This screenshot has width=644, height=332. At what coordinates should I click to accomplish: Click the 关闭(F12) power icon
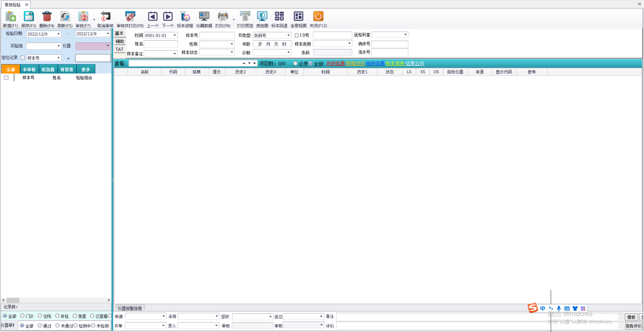pos(318,16)
